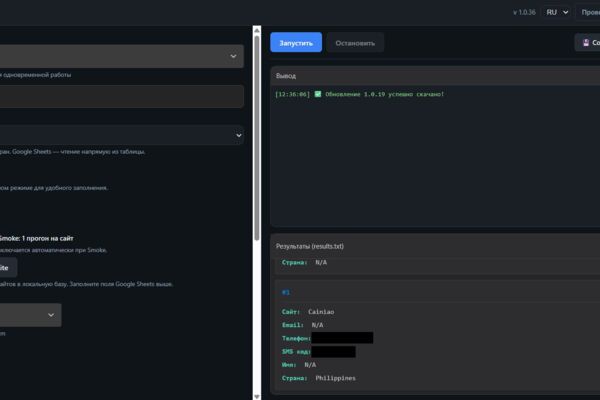Click the result entry number #1
The image size is (600, 400).
(x=286, y=292)
